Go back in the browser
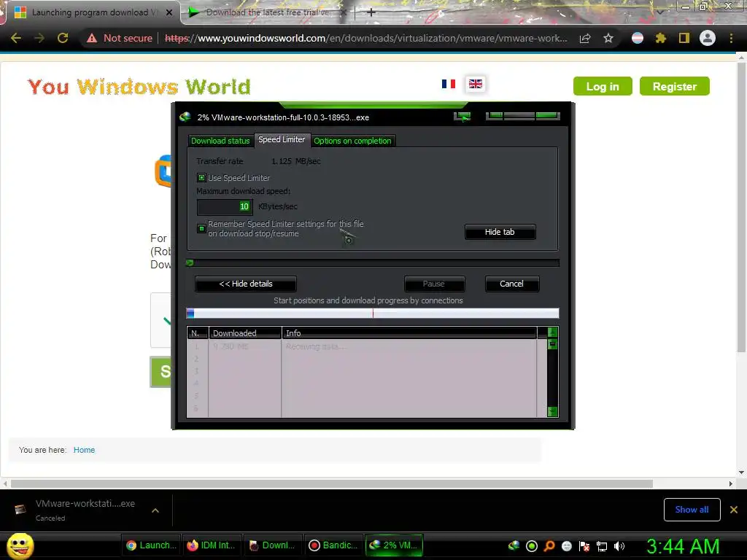Viewport: 747px width, 560px height. (x=16, y=38)
